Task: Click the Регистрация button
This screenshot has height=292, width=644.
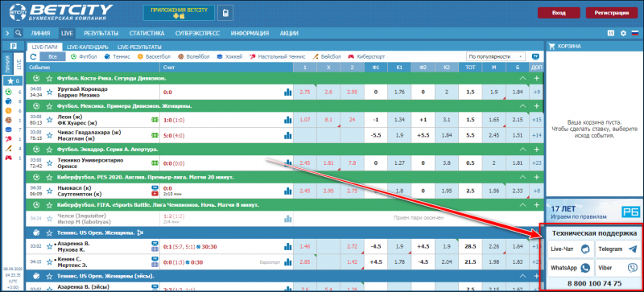Action: [x=612, y=13]
